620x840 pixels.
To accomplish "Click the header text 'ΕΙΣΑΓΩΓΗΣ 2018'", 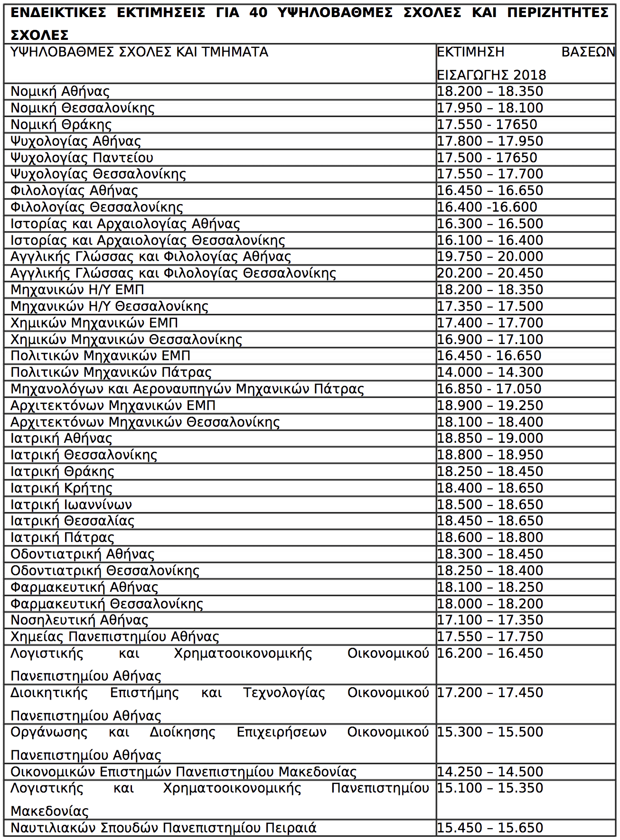I will coord(491,75).
